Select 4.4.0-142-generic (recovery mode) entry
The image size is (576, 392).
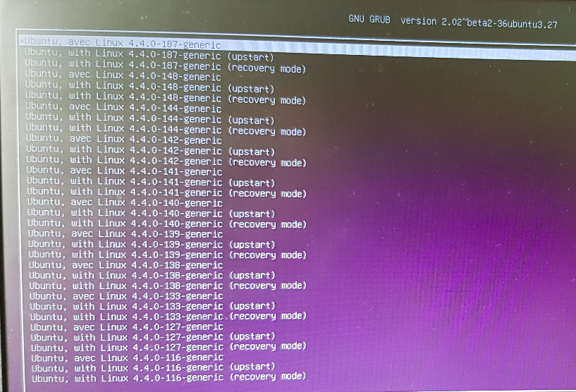166,161
